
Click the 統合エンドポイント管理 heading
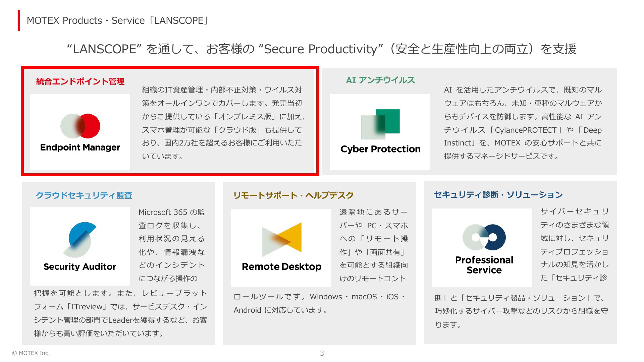[80, 81]
